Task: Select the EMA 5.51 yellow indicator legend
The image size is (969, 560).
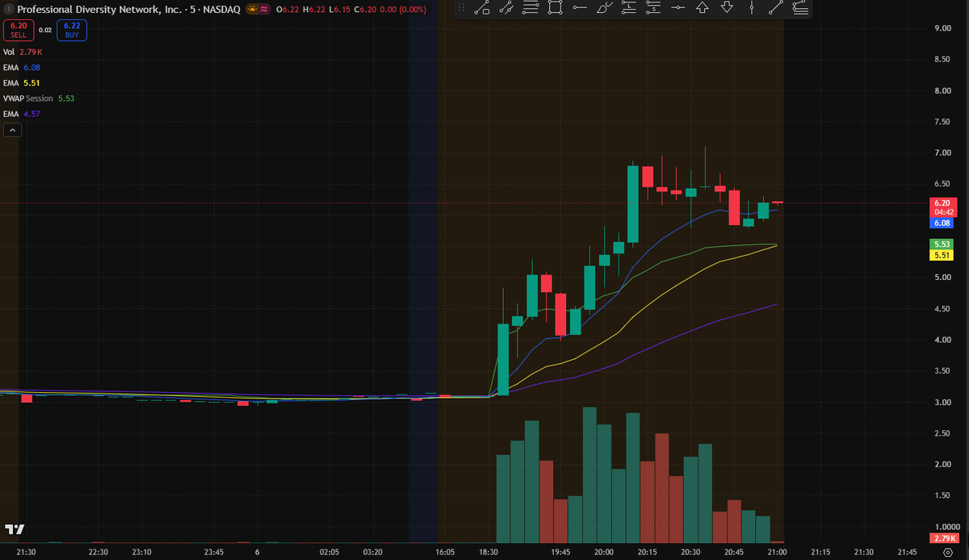Action: coord(22,82)
